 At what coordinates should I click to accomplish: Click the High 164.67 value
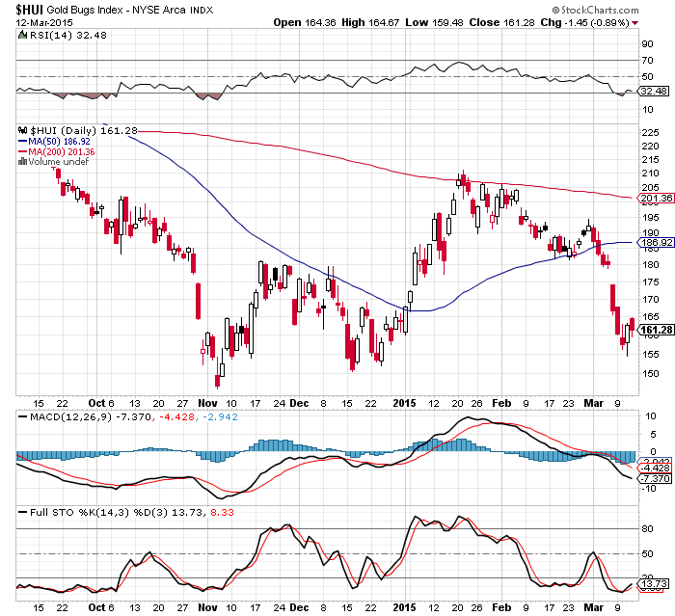point(370,22)
